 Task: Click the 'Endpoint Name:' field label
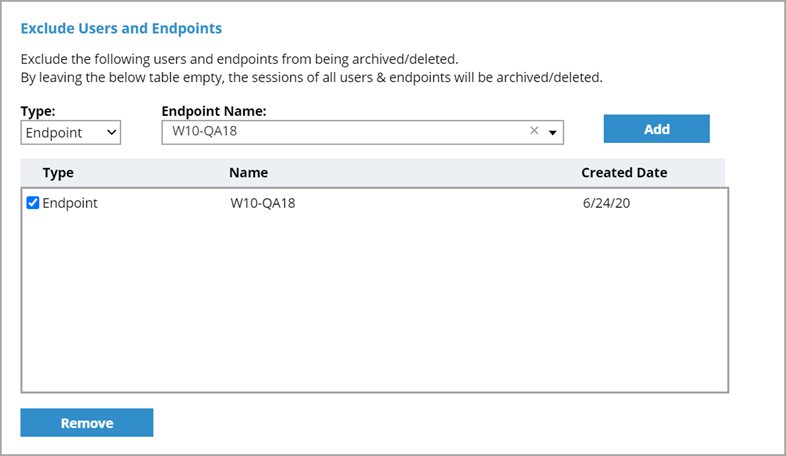tap(212, 111)
